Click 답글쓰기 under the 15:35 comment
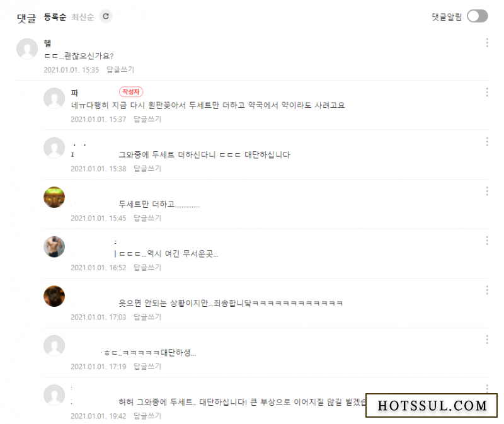 pyautogui.click(x=120, y=70)
